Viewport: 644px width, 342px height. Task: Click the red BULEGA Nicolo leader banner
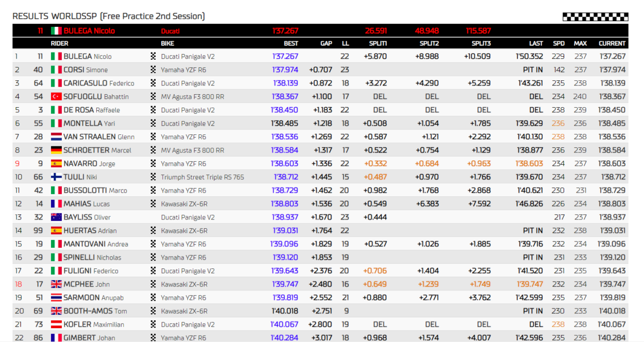90,30
